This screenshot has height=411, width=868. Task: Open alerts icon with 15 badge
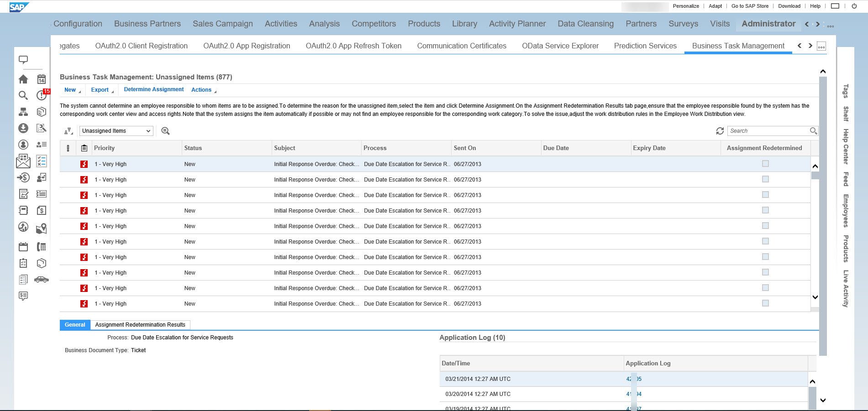42,94
